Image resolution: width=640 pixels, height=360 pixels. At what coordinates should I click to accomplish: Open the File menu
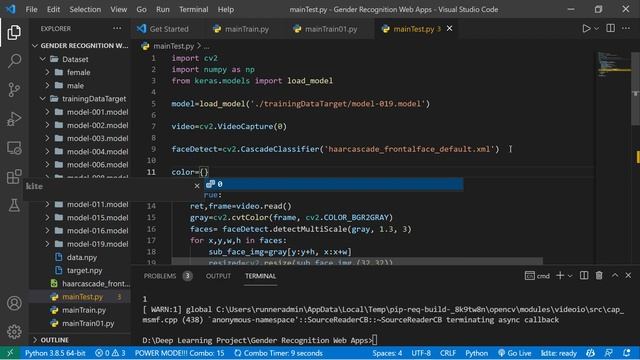tap(31, 9)
